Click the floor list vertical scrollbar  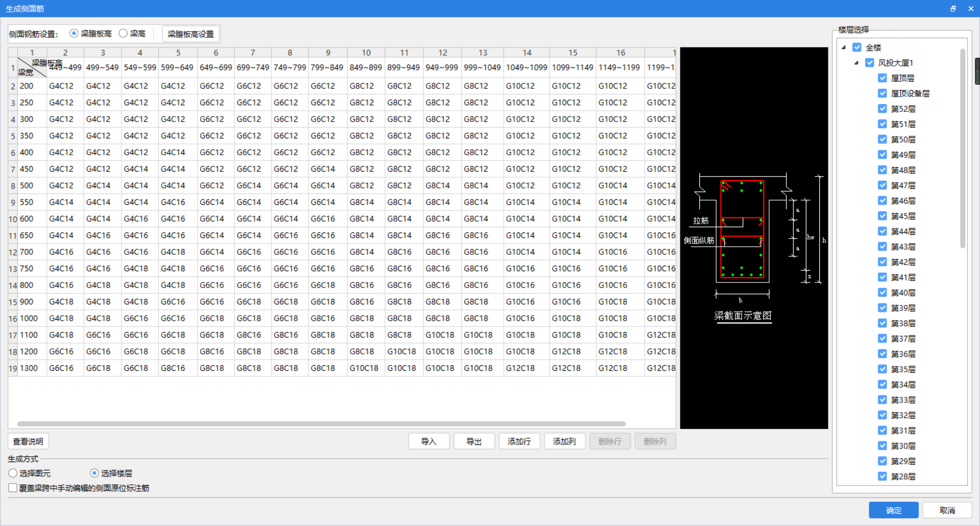pos(963,148)
